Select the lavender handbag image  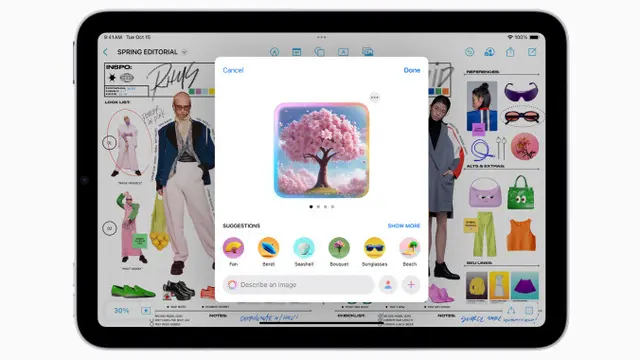(485, 193)
